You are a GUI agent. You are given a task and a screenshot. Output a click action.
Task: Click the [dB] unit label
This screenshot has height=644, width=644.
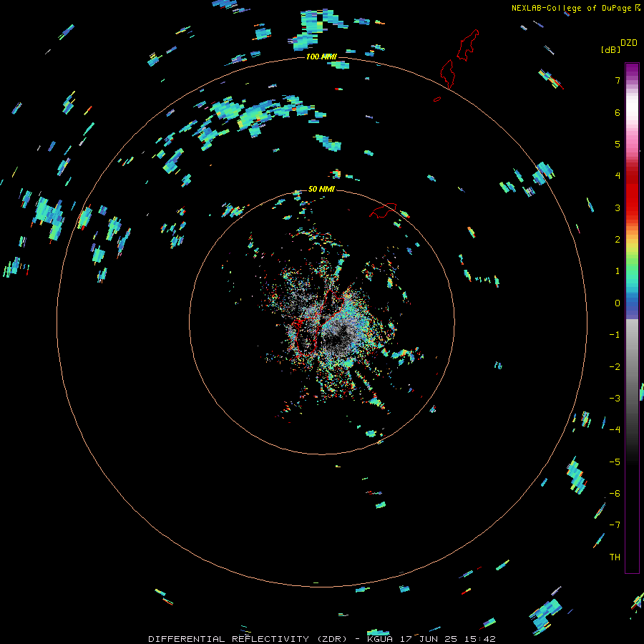610,49
